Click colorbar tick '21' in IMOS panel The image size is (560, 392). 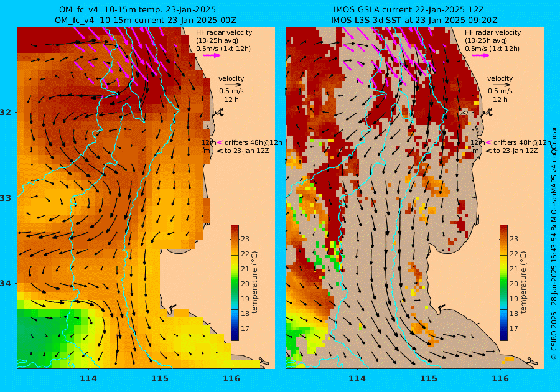tap(514, 269)
